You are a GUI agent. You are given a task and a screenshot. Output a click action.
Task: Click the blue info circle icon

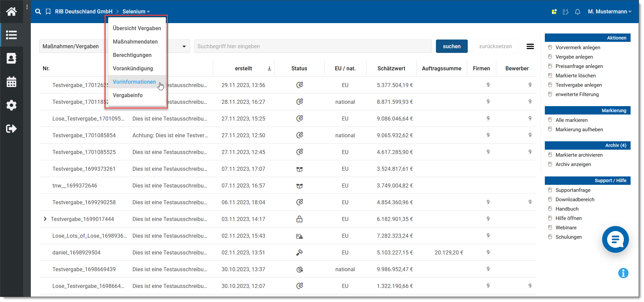(x=623, y=273)
